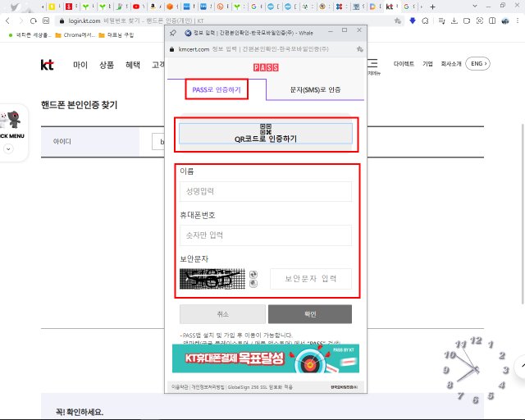Click the blue download-arrow extension icon
The image size is (525, 420).
(x=413, y=21)
